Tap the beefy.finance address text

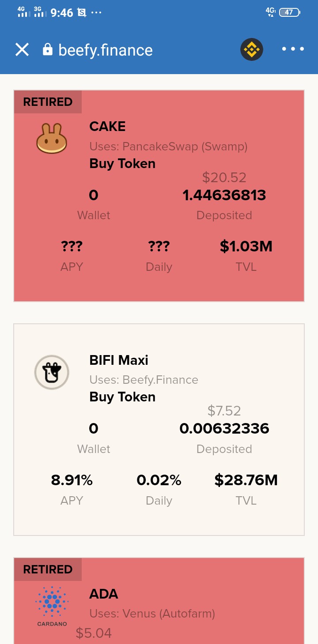coord(106,50)
